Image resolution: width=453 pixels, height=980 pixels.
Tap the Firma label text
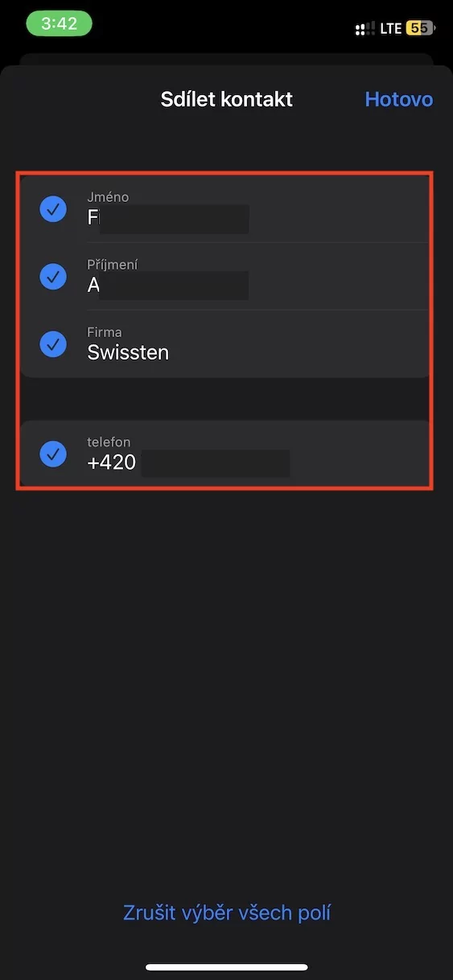click(x=104, y=332)
